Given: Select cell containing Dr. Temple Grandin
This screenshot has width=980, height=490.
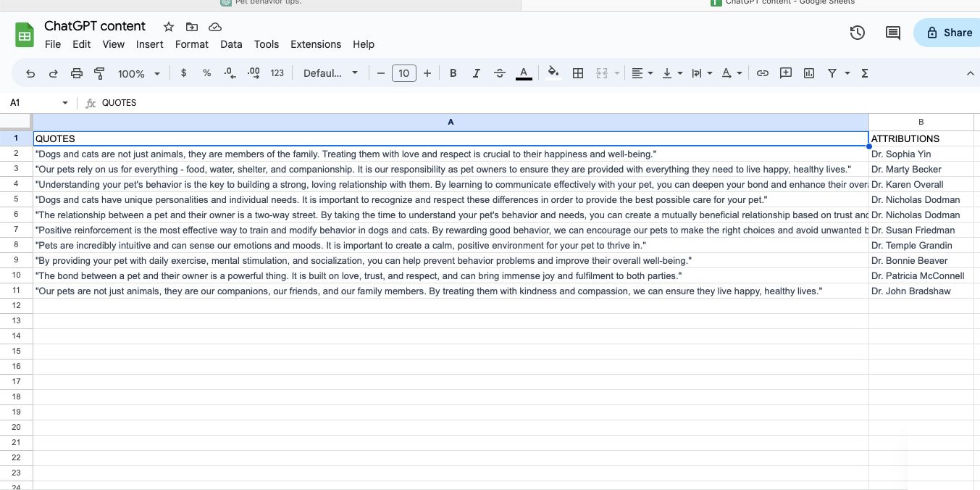Looking at the screenshot, I should pos(912,245).
